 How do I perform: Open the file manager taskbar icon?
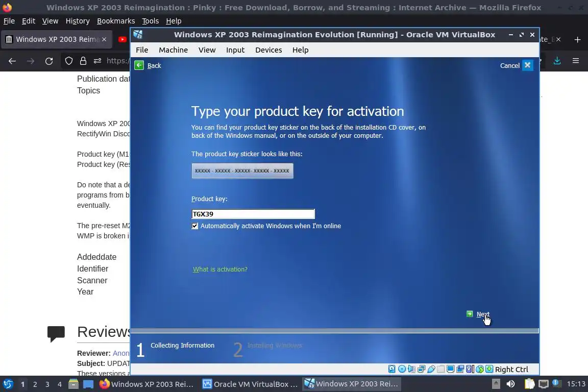click(x=73, y=384)
